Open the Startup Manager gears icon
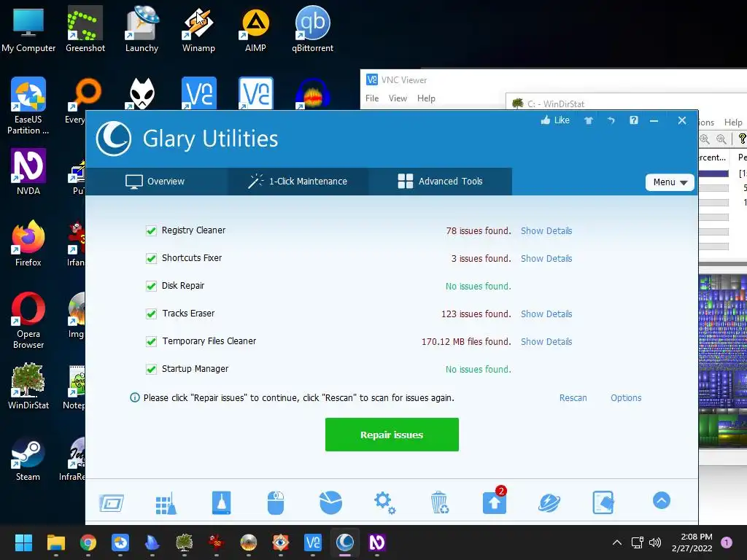Image resolution: width=747 pixels, height=560 pixels. pos(384,502)
